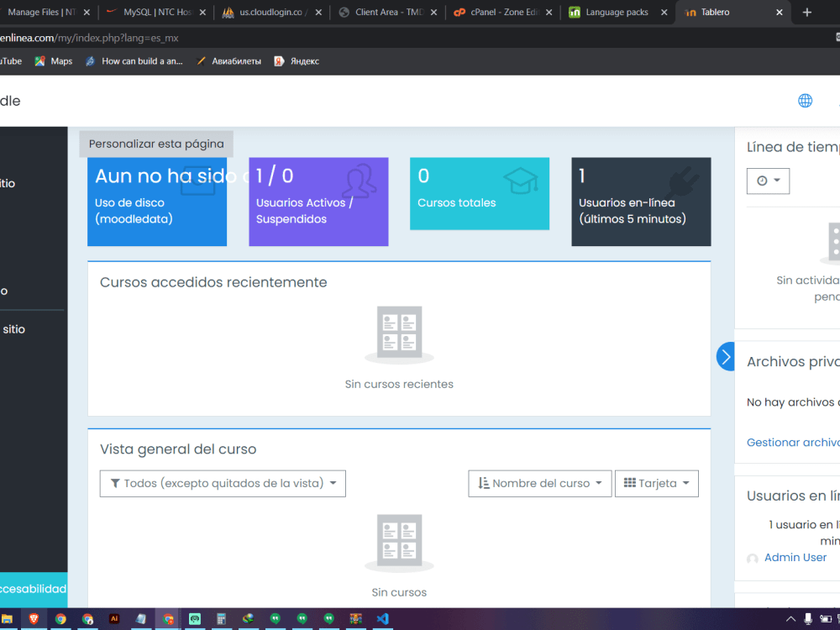The height and width of the screenshot is (630, 840).
Task: Click the plug icon on dark card
Action: [x=683, y=181]
